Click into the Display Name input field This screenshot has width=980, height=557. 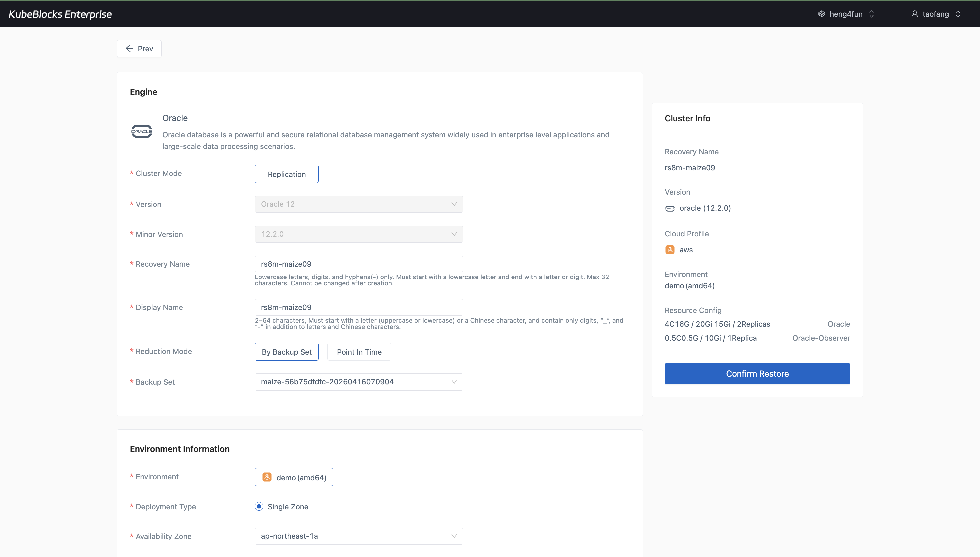tap(359, 307)
